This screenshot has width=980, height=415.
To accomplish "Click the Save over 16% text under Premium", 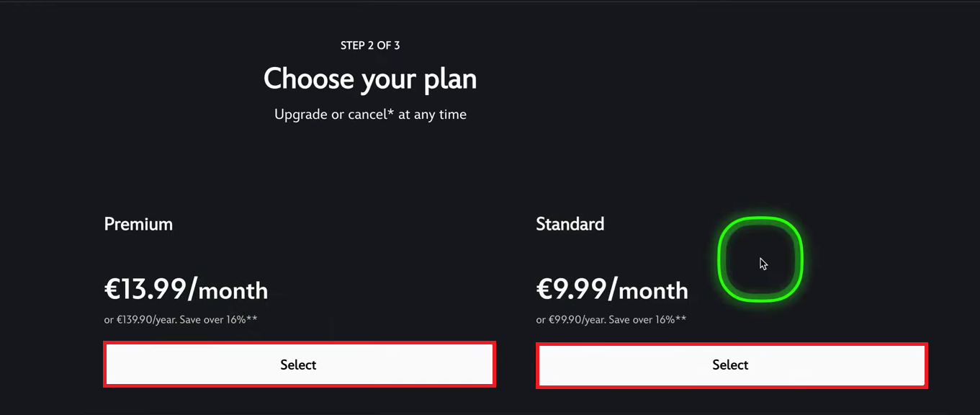I will [212, 319].
